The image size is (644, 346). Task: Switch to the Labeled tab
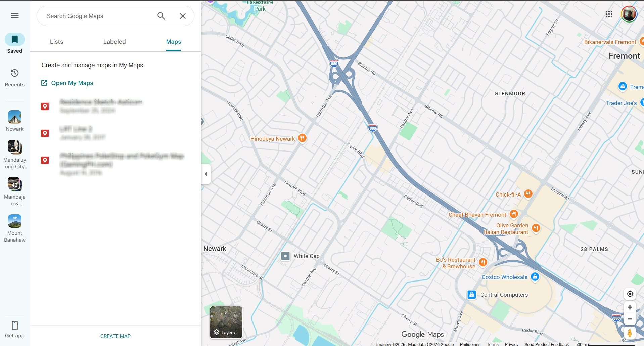pos(114,42)
